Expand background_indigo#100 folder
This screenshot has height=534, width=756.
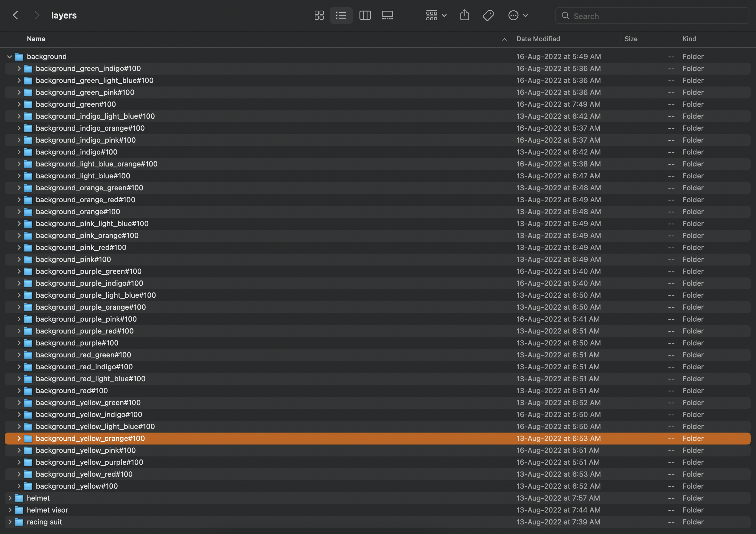point(19,152)
